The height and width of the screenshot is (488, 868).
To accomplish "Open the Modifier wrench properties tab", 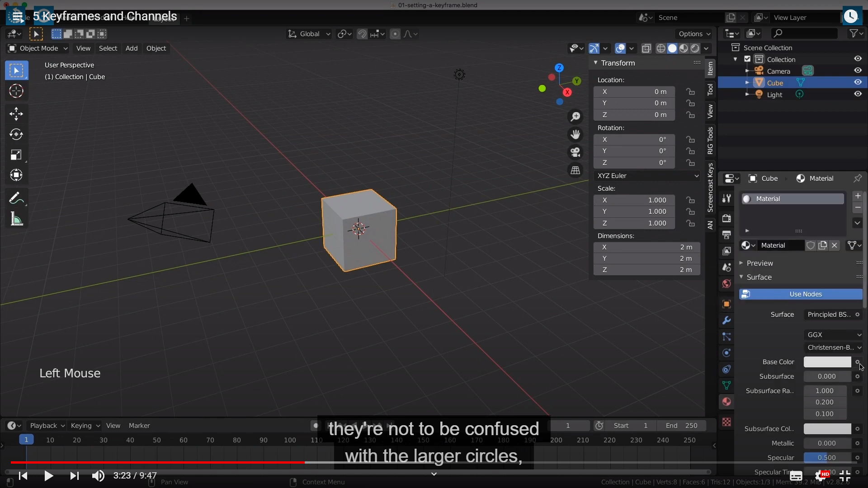I will pyautogui.click(x=726, y=320).
